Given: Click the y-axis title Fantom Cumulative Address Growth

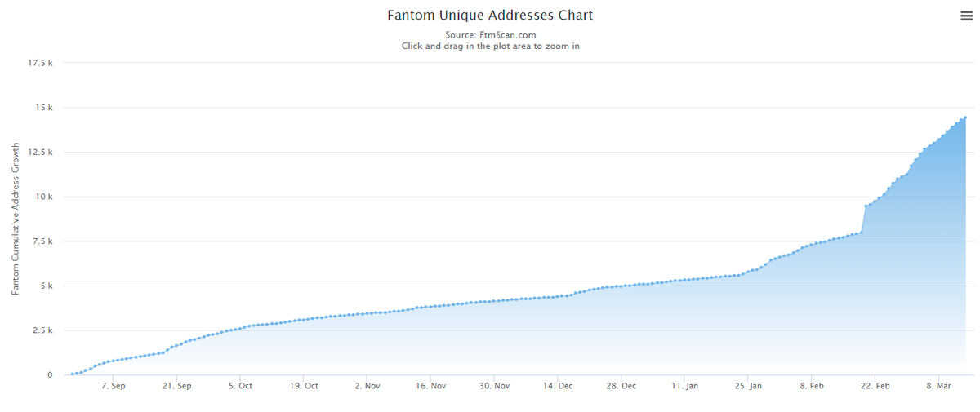Looking at the screenshot, I should pos(16,218).
